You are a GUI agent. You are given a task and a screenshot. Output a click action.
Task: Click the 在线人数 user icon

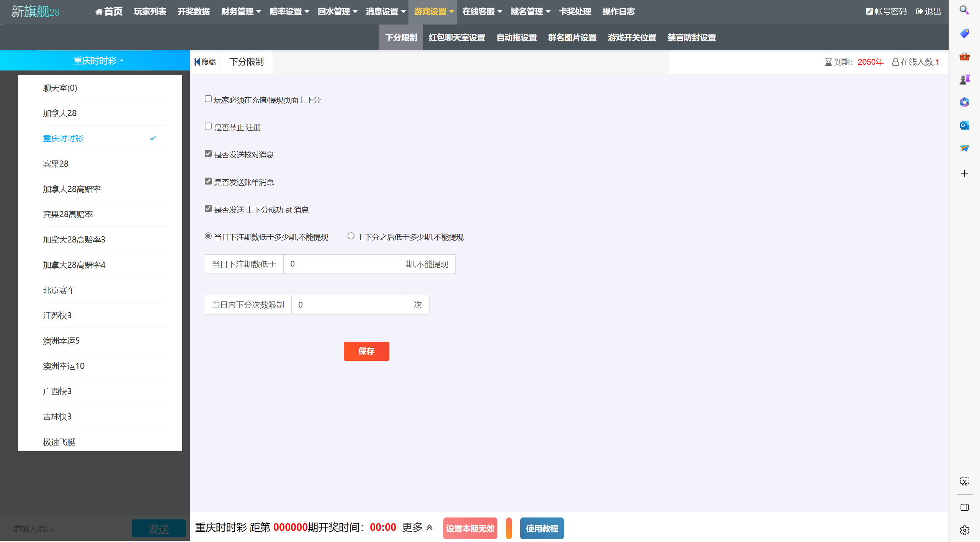point(895,62)
